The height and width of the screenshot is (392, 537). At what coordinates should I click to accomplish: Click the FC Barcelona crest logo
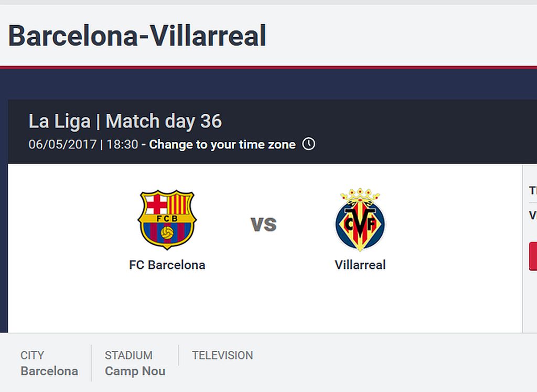click(x=167, y=220)
